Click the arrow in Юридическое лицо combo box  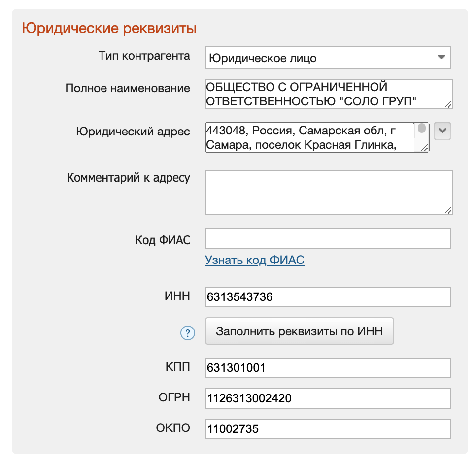(x=441, y=58)
